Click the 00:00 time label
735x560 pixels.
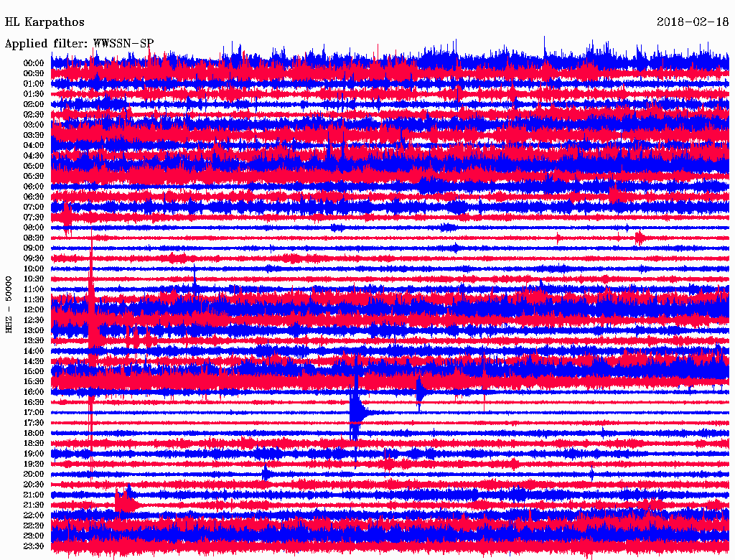(x=34, y=63)
